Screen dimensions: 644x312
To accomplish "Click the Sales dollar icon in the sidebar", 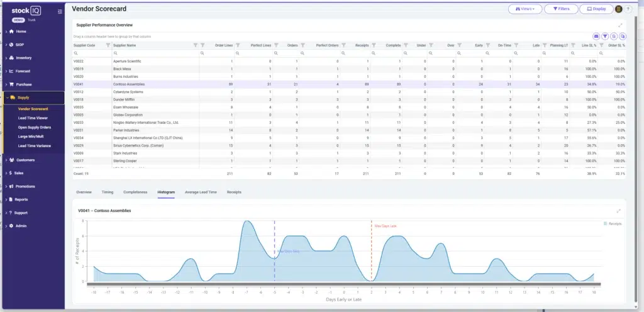I will (10, 173).
